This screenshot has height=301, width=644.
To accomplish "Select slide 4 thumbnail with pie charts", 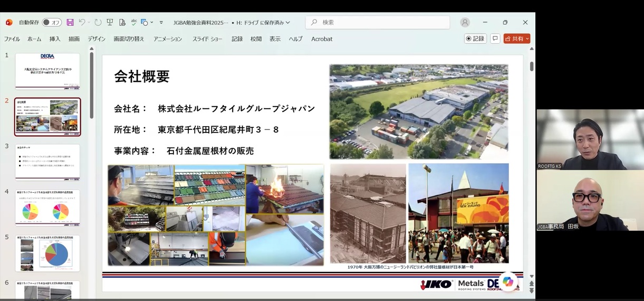I will tap(47, 208).
